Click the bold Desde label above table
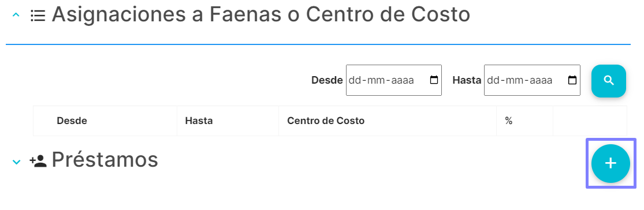The image size is (644, 210). 327,80
